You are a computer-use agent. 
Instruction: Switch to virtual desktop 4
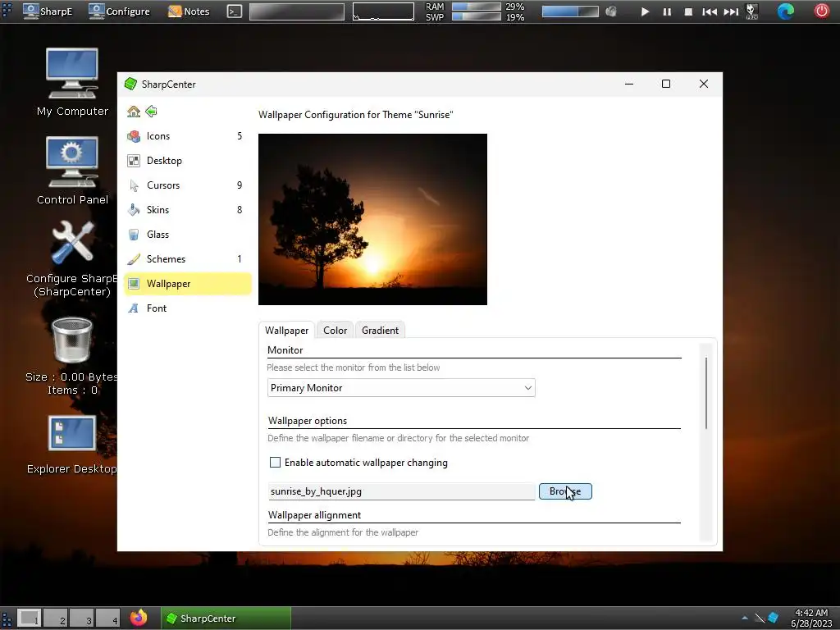pyautogui.click(x=107, y=619)
